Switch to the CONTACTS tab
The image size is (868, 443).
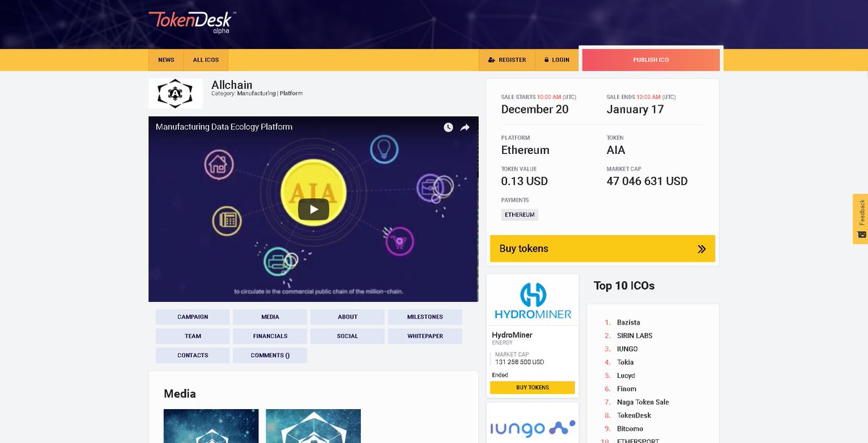pos(192,356)
